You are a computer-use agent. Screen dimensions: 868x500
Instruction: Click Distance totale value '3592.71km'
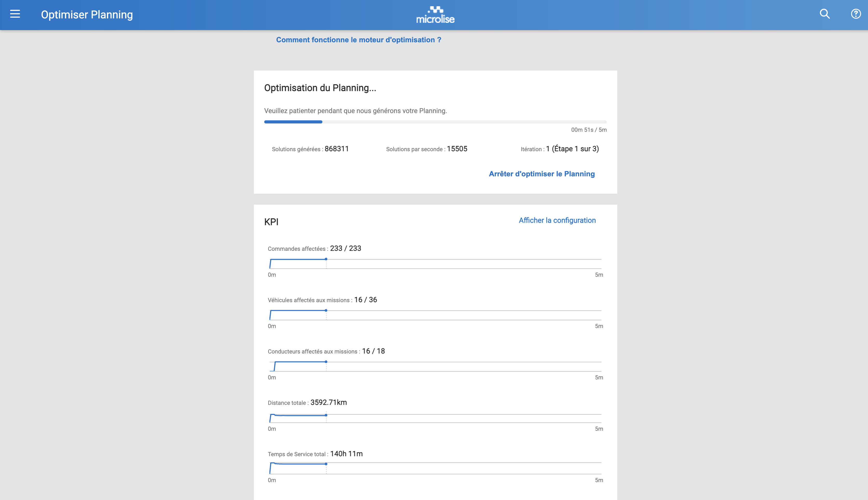329,402
